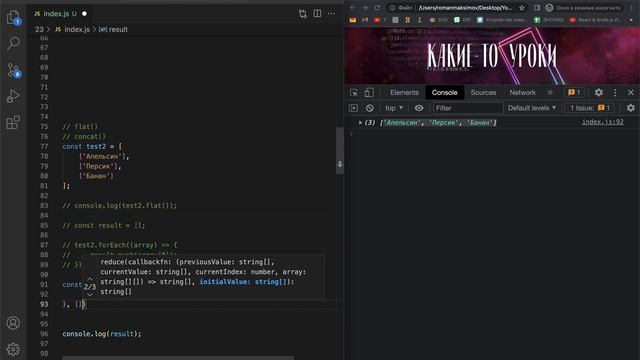Click the issues badge in DevTools tab bar
Screen dimensions: 640x360
(574, 93)
